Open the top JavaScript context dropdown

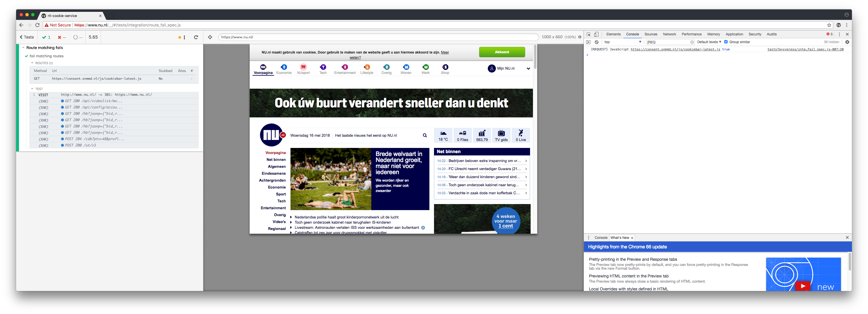point(622,42)
